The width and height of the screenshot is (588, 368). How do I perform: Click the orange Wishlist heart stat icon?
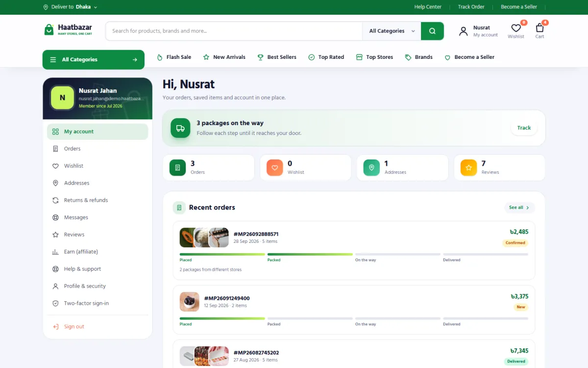point(274,168)
